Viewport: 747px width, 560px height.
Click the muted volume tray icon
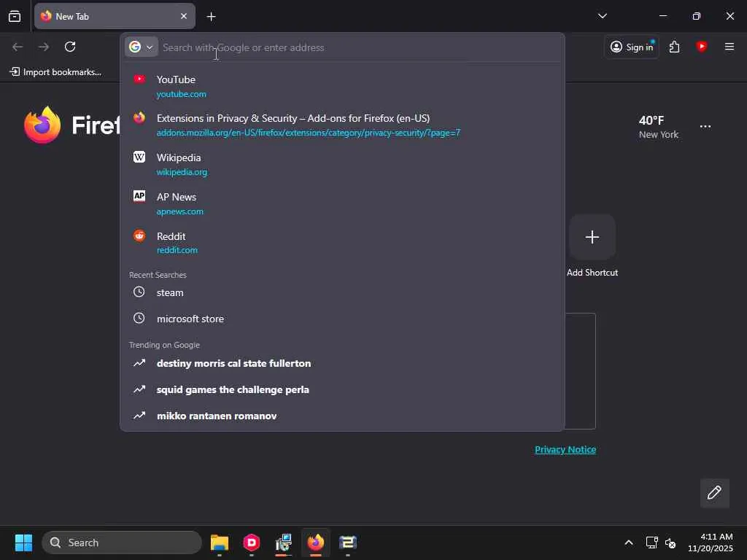point(670,542)
